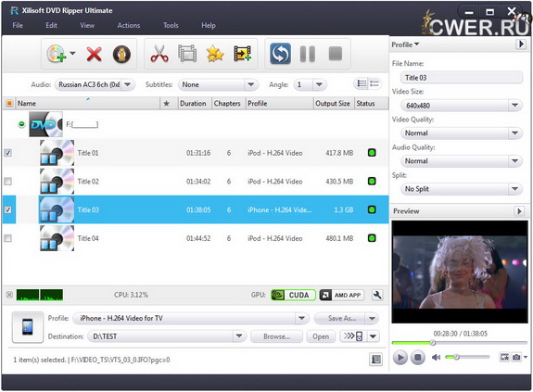This screenshot has width=533, height=392.
Task: Open the Add DVD dropdown arrow
Action: [x=72, y=54]
